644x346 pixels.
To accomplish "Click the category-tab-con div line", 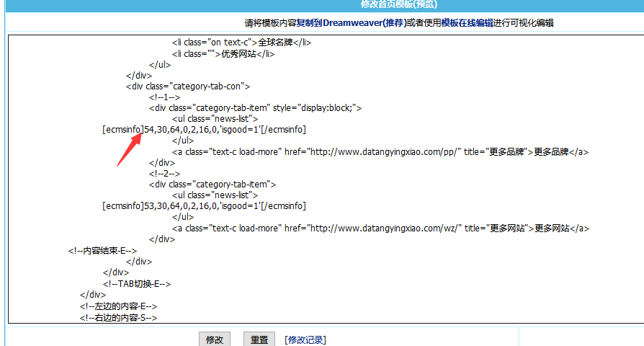I will 188,86.
